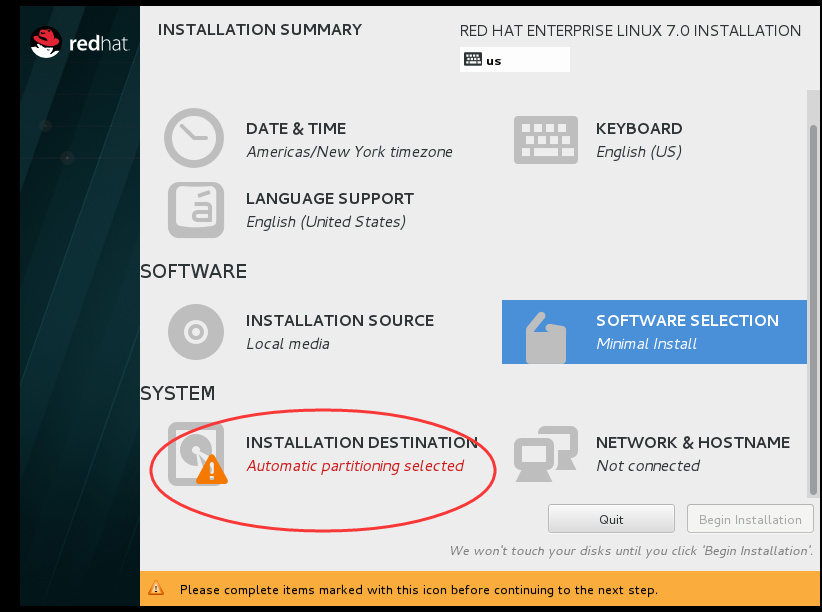Click 'Not connected' network status text
The height and width of the screenshot is (612, 822).
(x=648, y=466)
